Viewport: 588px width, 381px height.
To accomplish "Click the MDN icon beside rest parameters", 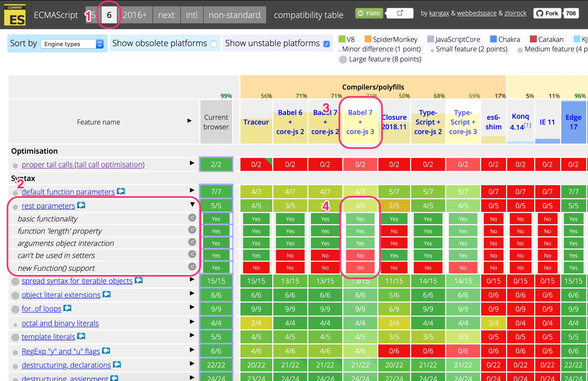I will pyautogui.click(x=81, y=205).
